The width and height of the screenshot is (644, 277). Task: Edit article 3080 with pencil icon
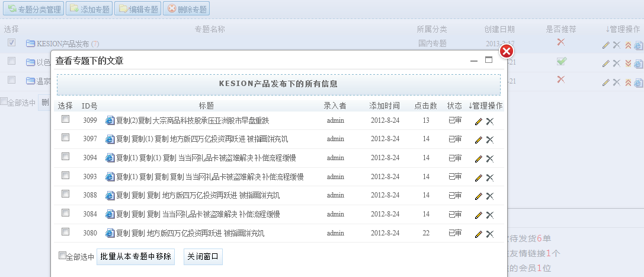pos(478,234)
